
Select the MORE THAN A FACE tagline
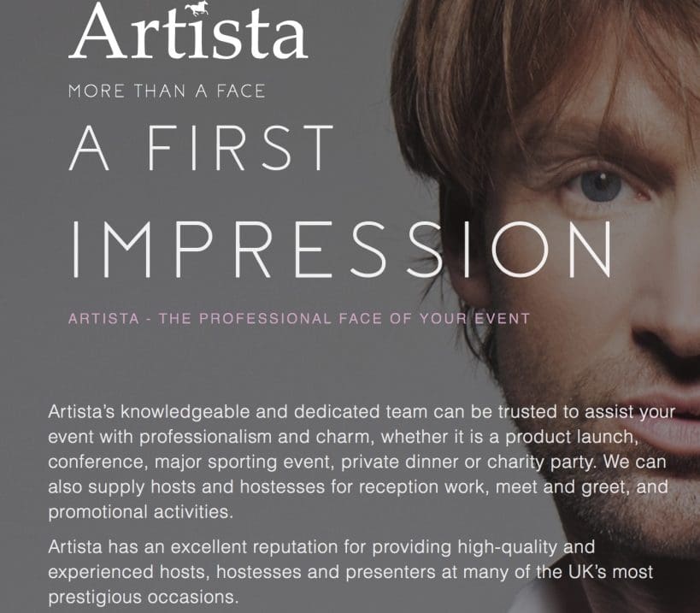pyautogui.click(x=167, y=91)
